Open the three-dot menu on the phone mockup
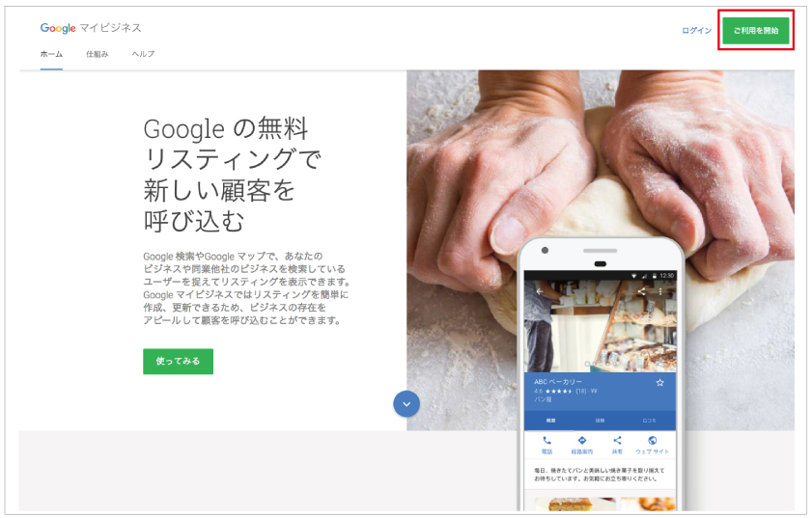Screen dimensions: 812x518 (x=660, y=292)
